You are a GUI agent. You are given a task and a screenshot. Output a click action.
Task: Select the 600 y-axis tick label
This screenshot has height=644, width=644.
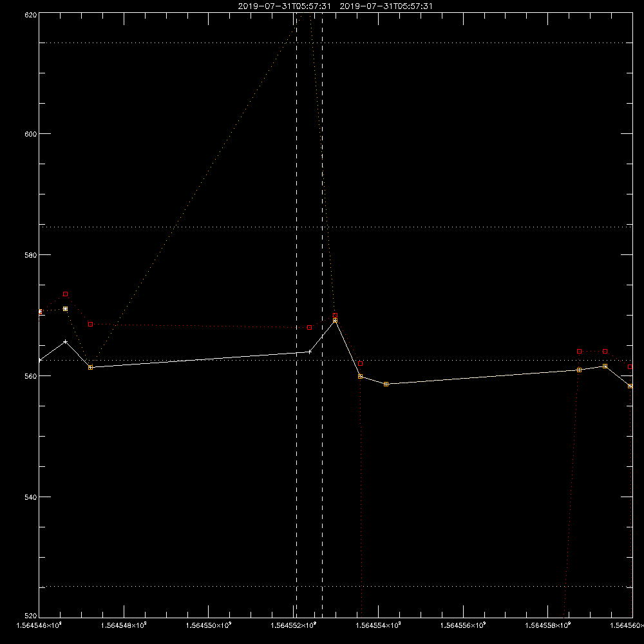[x=31, y=134]
